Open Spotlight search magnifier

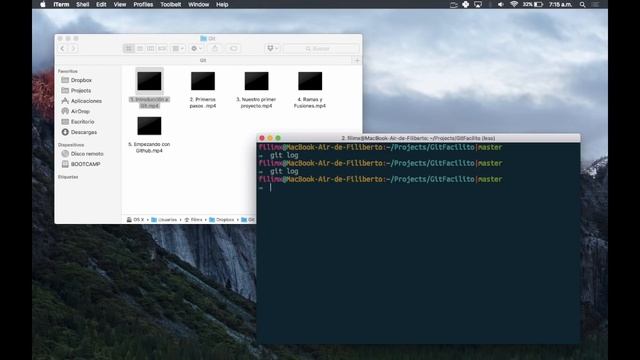(582, 4)
